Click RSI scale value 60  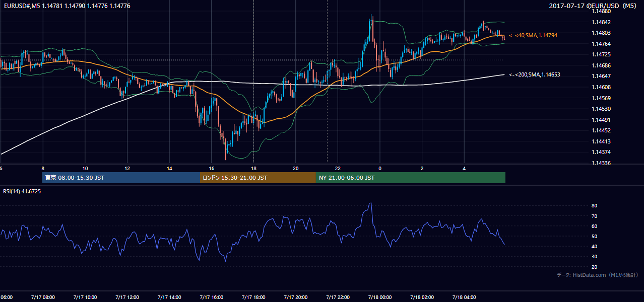(595, 226)
